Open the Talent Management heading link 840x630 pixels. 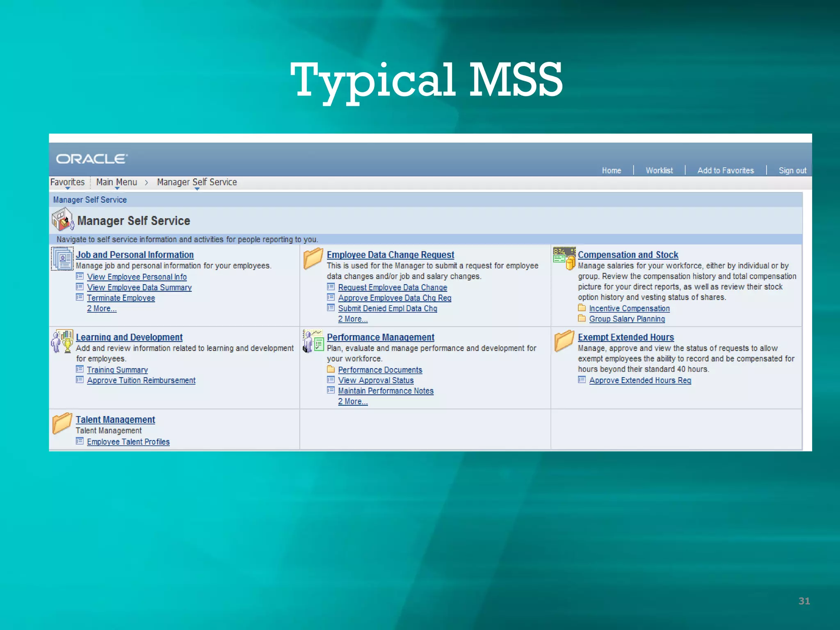(x=115, y=420)
